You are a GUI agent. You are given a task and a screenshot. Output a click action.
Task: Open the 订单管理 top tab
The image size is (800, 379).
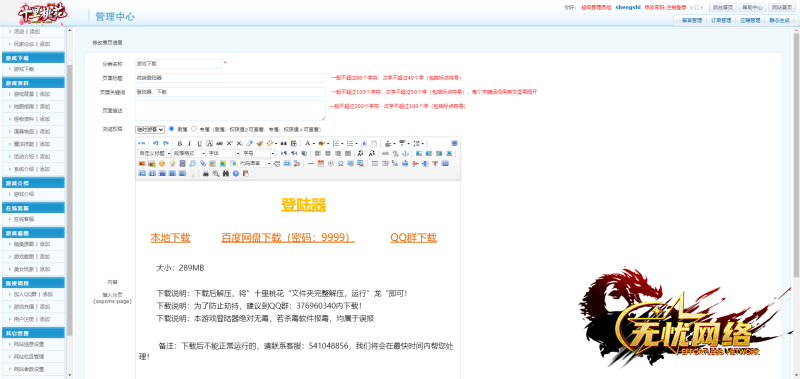point(721,20)
